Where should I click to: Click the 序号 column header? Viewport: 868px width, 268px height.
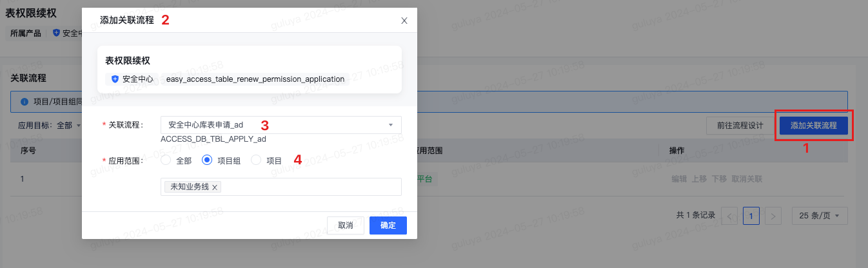(28, 150)
